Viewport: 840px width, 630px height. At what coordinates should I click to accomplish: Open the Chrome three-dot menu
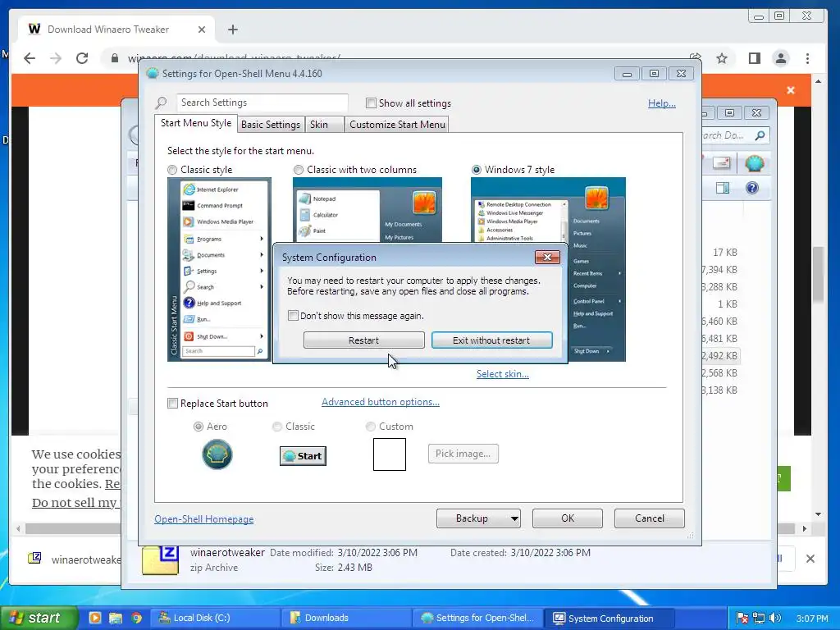tap(807, 58)
